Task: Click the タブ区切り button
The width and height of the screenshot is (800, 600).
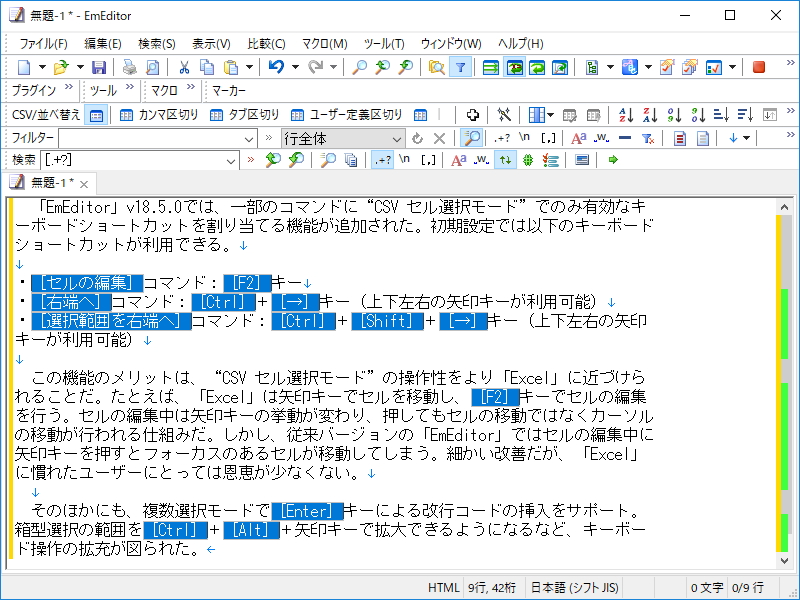Action: click(x=244, y=115)
